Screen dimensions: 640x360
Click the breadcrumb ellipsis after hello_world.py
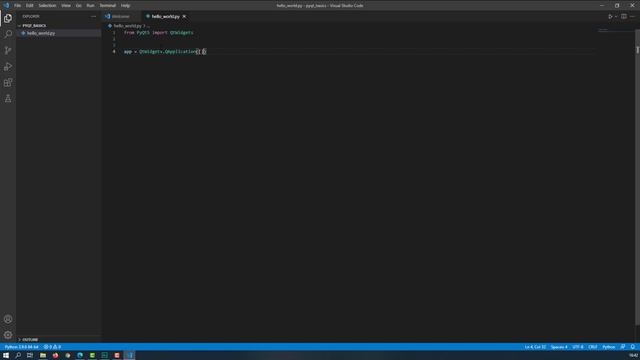(x=148, y=26)
